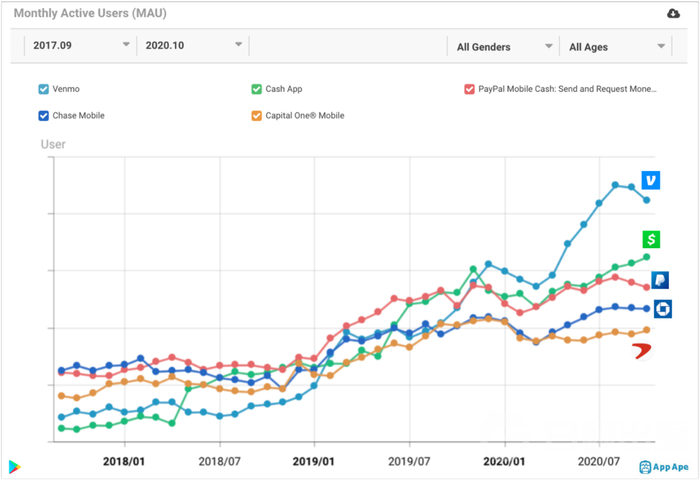Screen dimensions: 700x480
Task: Expand the All Genders dropdown
Action: [504, 46]
